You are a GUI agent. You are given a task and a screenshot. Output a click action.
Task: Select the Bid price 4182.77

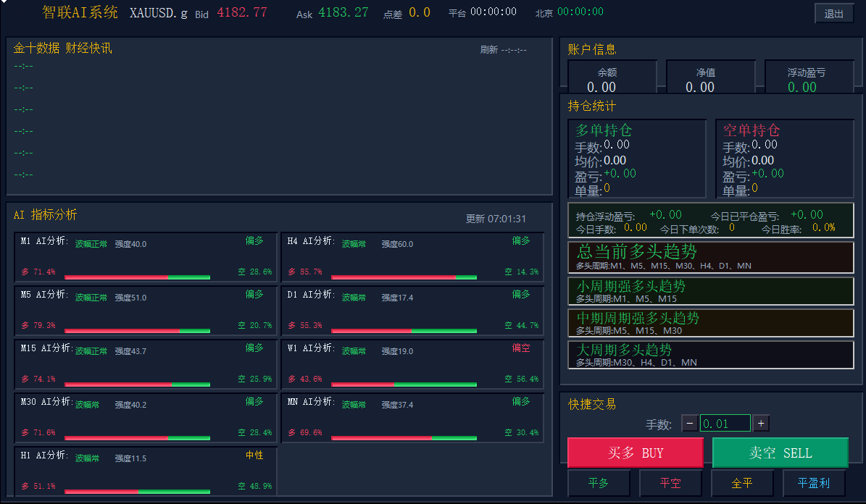pos(242,12)
